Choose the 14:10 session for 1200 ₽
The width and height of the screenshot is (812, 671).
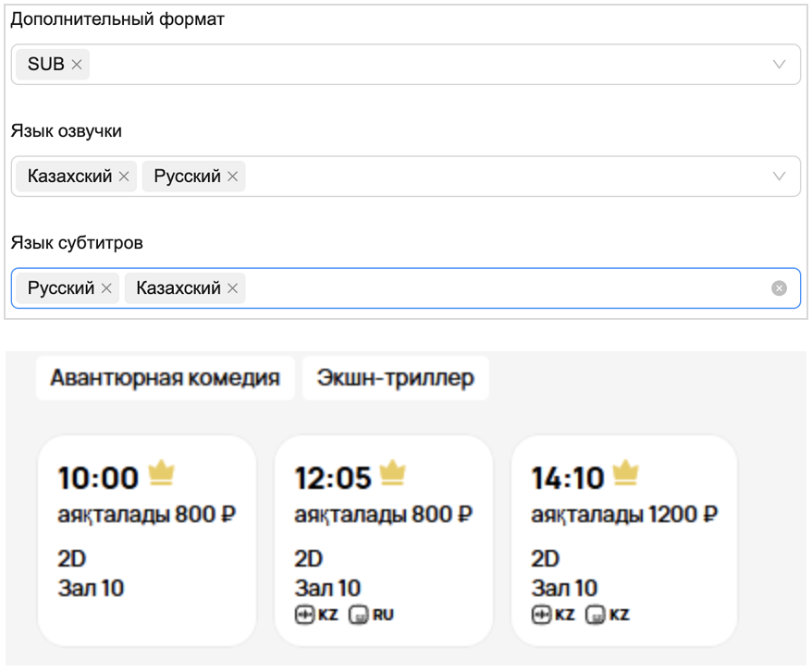[x=624, y=540]
